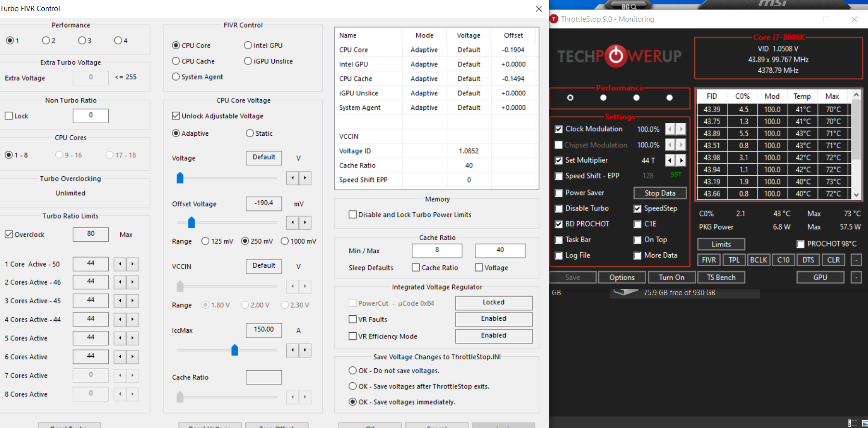Select 1000 mV offset range
The image size is (868, 428).
[x=285, y=241]
